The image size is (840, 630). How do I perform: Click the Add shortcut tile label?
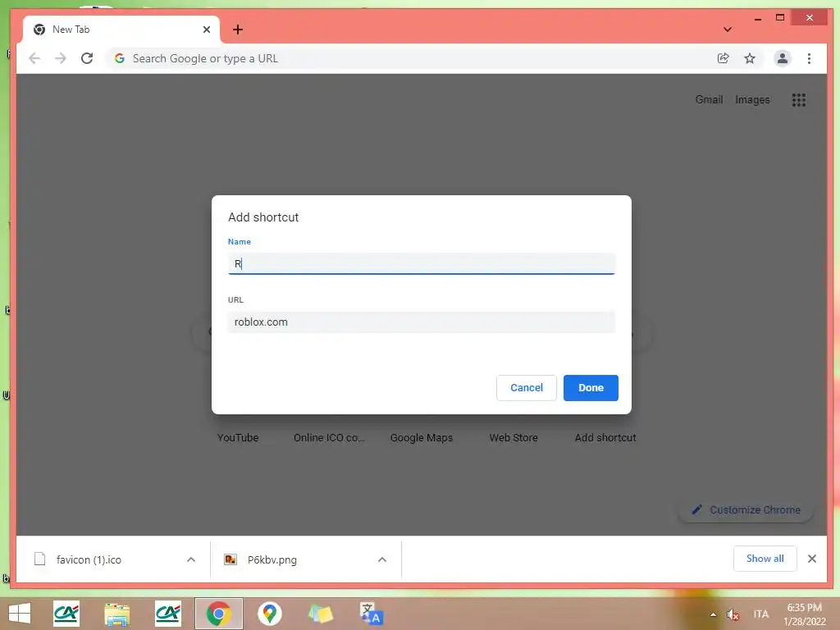point(605,438)
